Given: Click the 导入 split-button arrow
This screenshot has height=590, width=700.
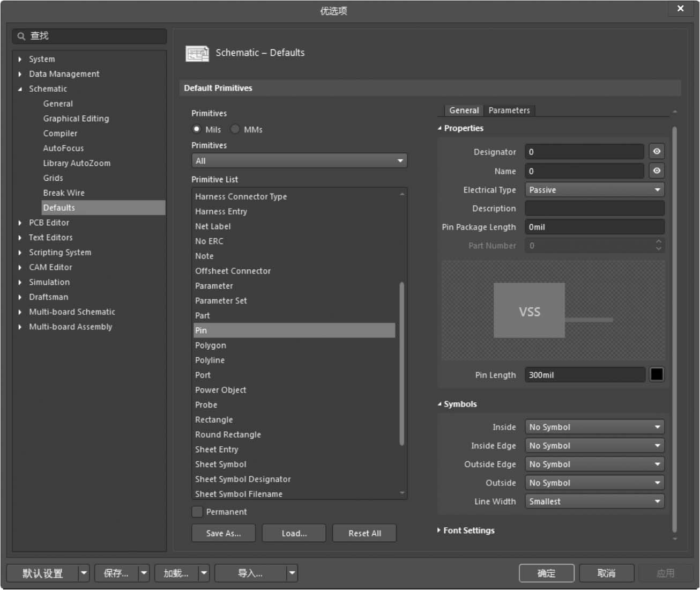Looking at the screenshot, I should point(292,573).
